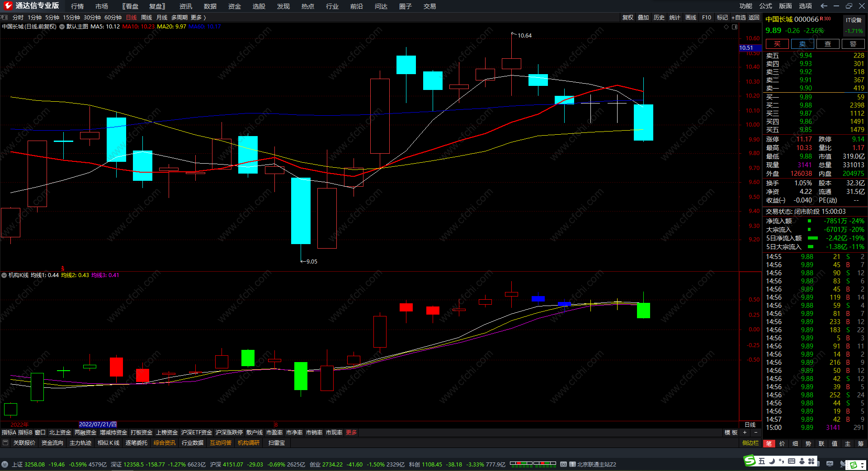Click the red S marker below the chart
The height and width of the screenshot is (471, 868).
pyautogui.click(x=63, y=268)
